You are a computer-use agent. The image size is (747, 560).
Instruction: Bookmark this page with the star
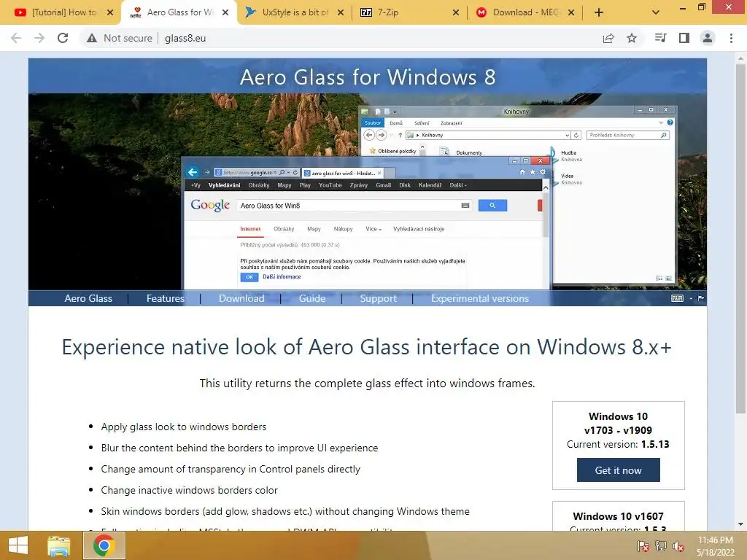coord(632,38)
